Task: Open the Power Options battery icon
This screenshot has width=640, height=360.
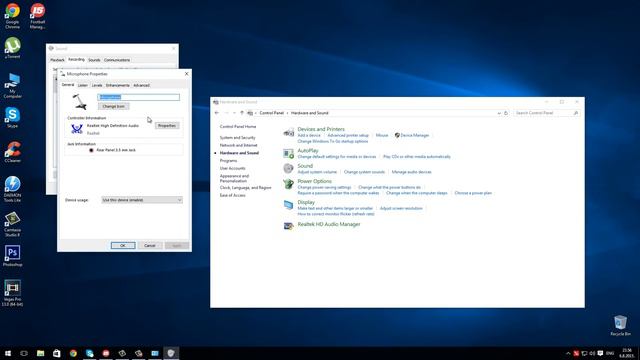Action: click(289, 184)
